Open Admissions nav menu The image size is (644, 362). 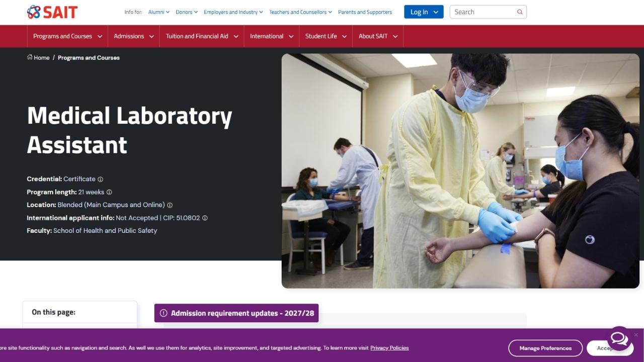pos(134,36)
